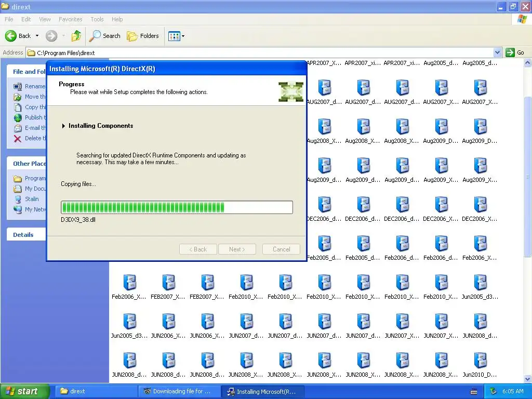This screenshot has width=532, height=399.
Task: Click the green Back arrow icon in toolbar
Action: (x=10, y=36)
